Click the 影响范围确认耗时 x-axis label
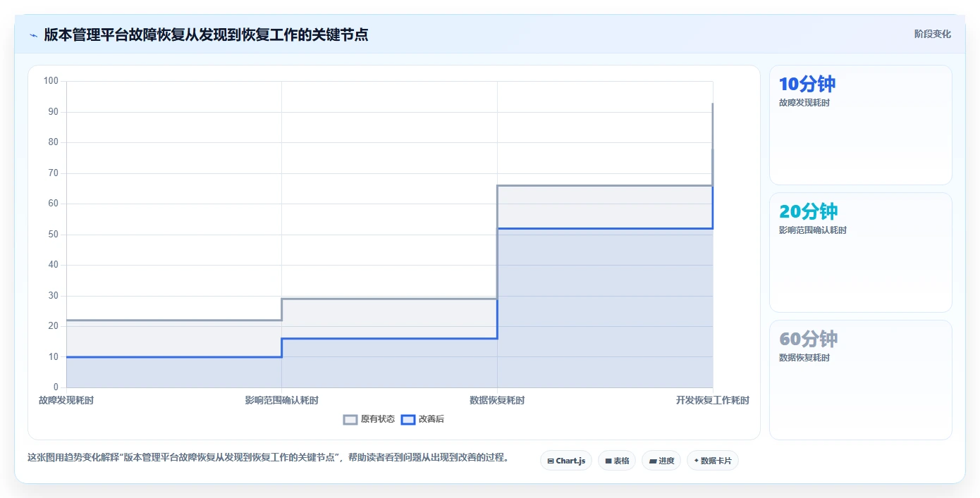This screenshot has height=498, width=980. 282,400
